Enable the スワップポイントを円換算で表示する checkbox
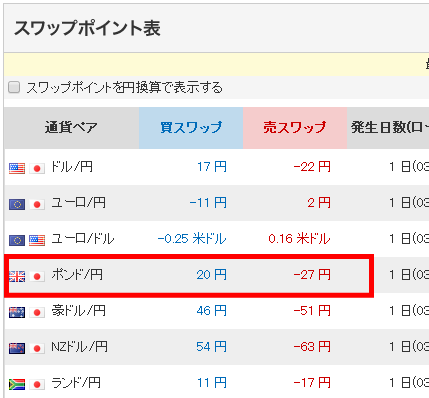This screenshot has width=429, height=398. [14, 87]
